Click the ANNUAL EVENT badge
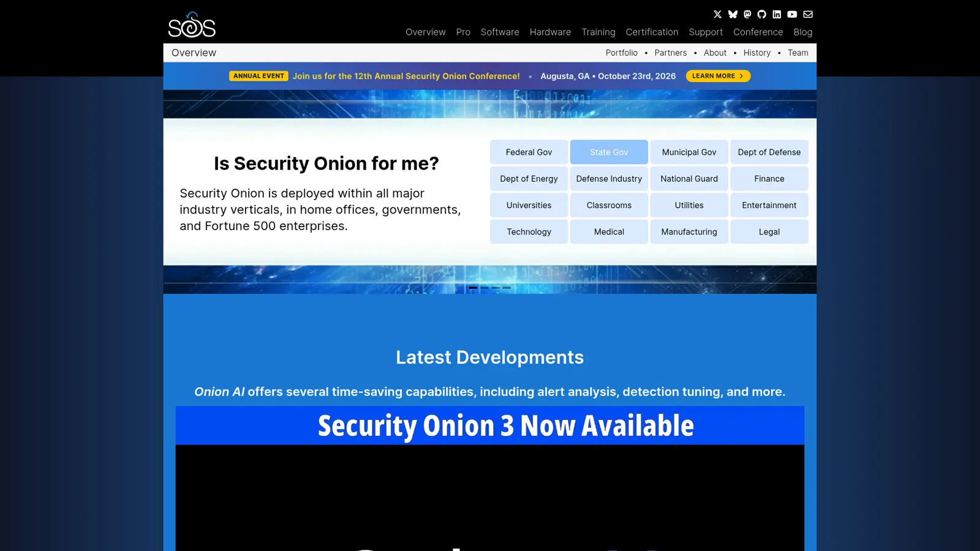Screen dimensions: 980x551 tap(258, 76)
